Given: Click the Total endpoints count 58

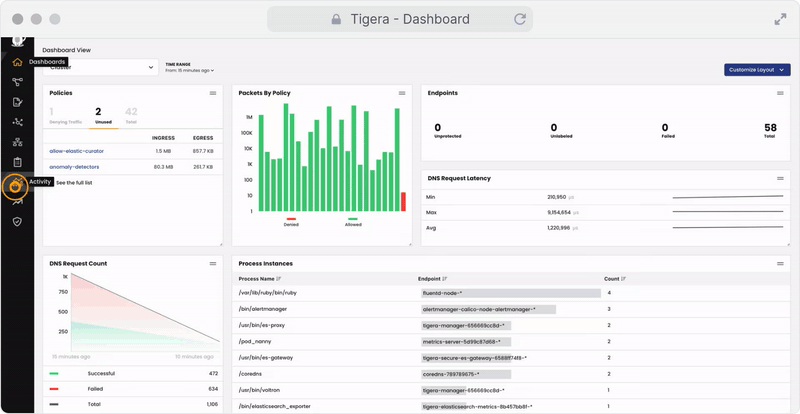Looking at the screenshot, I should [x=770, y=128].
